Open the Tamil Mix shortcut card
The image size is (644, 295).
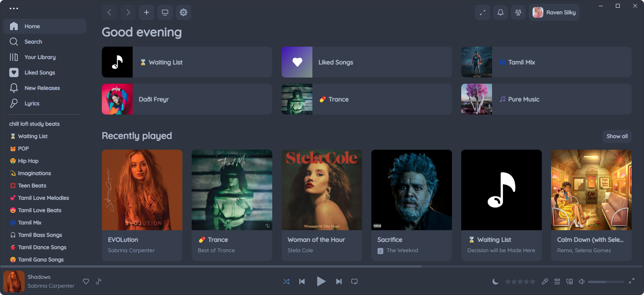point(546,62)
